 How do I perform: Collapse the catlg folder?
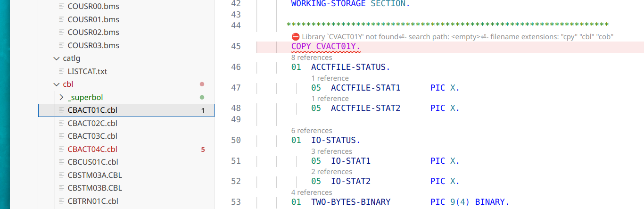(57, 59)
